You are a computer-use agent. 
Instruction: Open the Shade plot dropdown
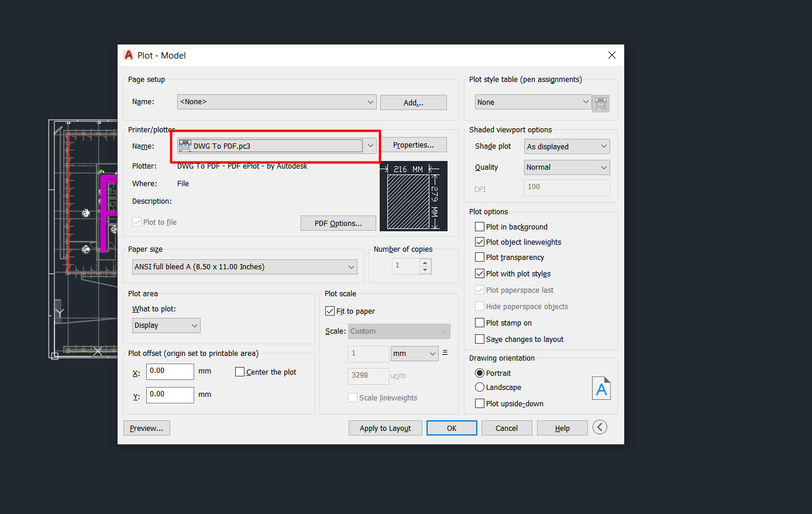pyautogui.click(x=567, y=146)
